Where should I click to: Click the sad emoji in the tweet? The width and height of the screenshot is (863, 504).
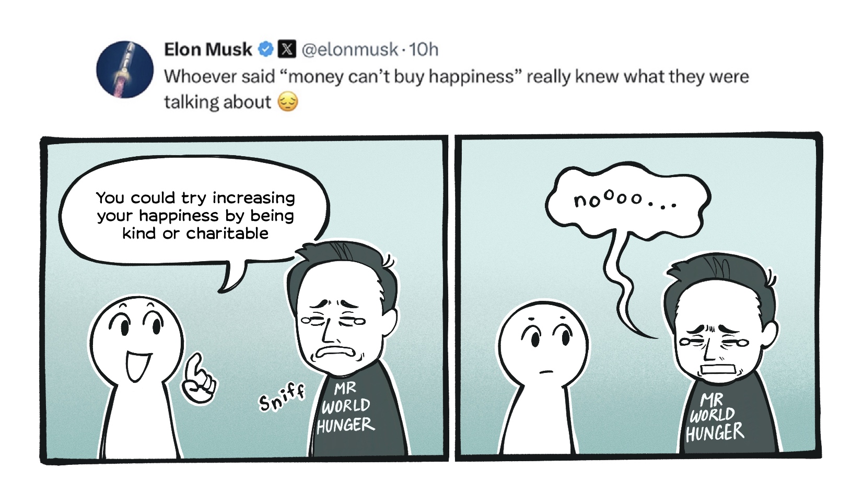tap(288, 102)
